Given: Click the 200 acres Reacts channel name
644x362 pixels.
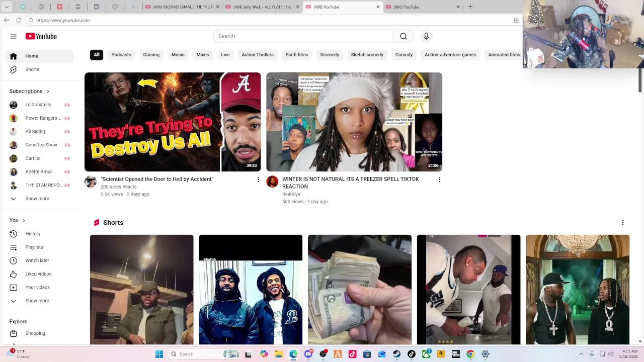Looking at the screenshot, I should click(x=119, y=187).
